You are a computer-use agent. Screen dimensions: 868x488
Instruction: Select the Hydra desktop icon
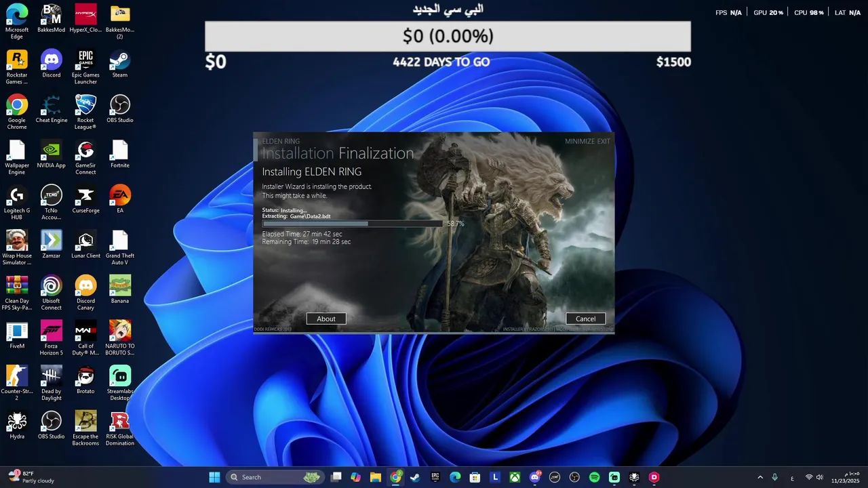17,426
